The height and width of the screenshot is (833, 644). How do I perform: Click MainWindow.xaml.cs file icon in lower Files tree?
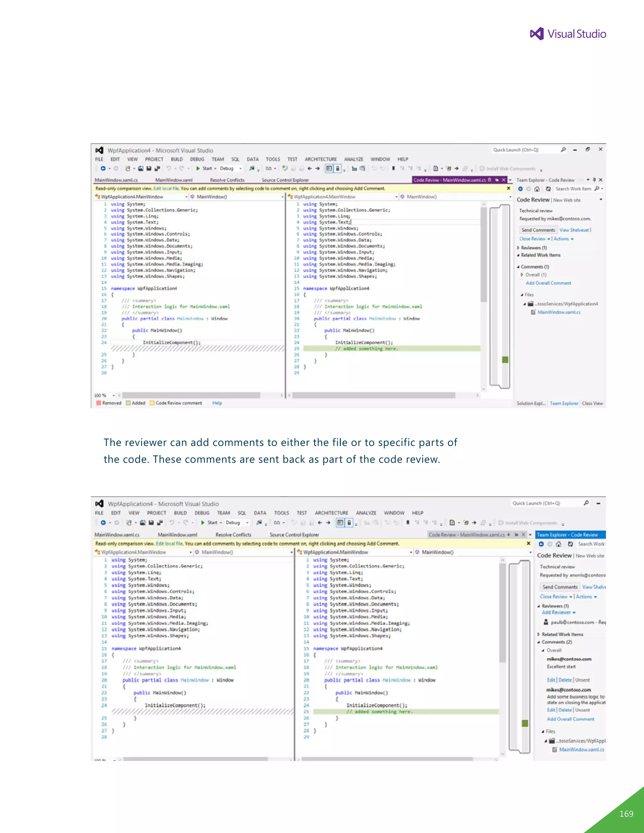tap(555, 750)
